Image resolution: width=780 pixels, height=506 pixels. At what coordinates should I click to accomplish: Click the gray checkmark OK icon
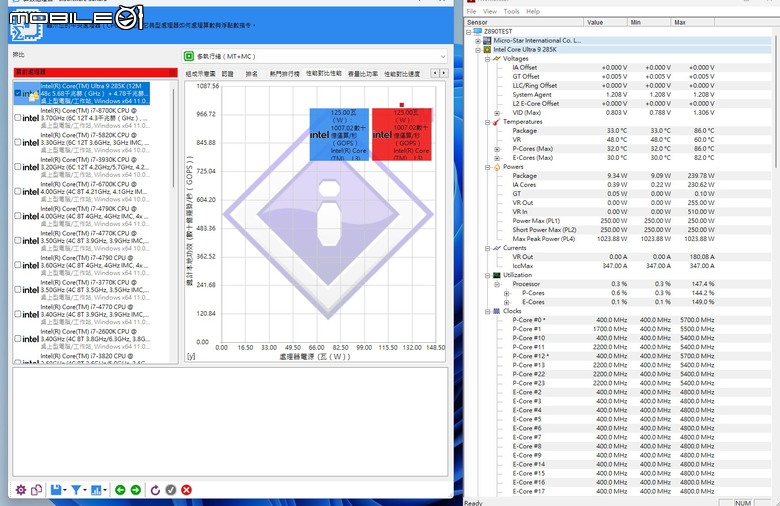coord(171,490)
